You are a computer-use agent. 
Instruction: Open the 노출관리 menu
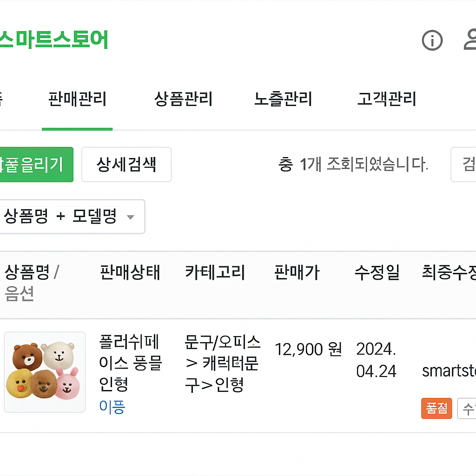[282, 99]
